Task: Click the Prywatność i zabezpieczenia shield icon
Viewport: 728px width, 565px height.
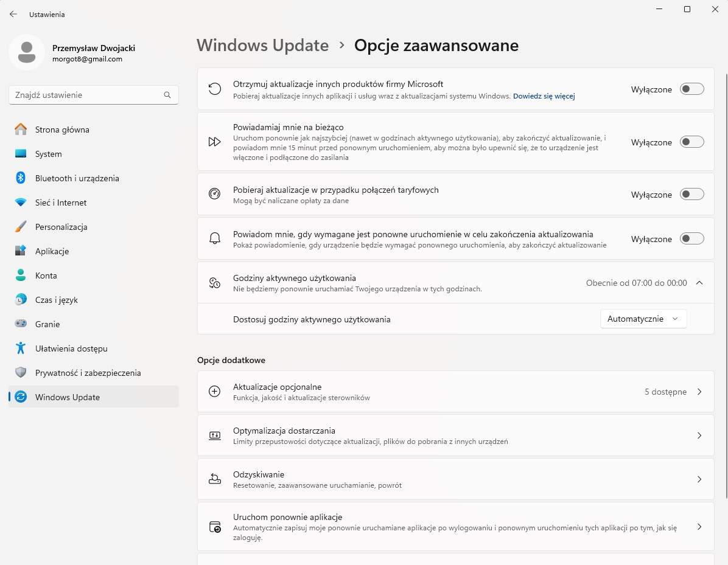Action: point(21,373)
